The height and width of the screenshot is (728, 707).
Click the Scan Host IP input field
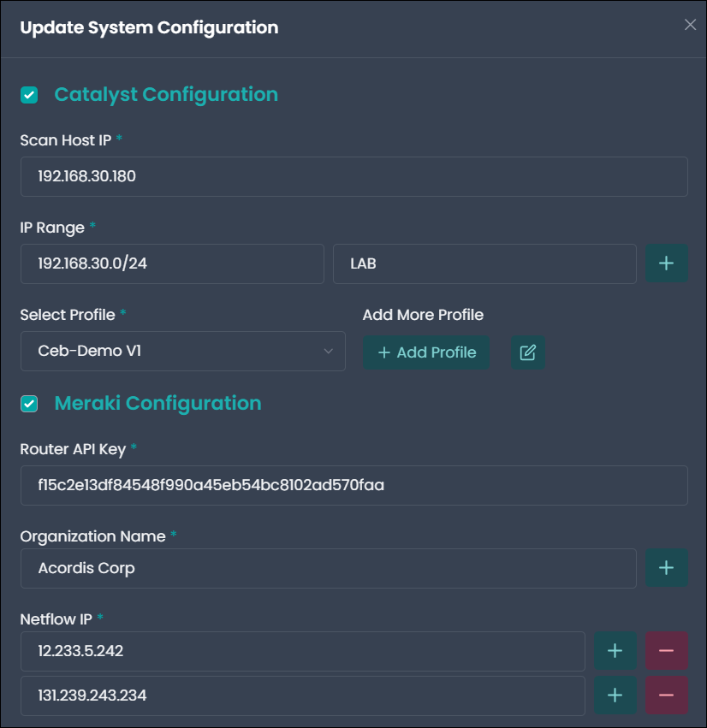point(353,176)
